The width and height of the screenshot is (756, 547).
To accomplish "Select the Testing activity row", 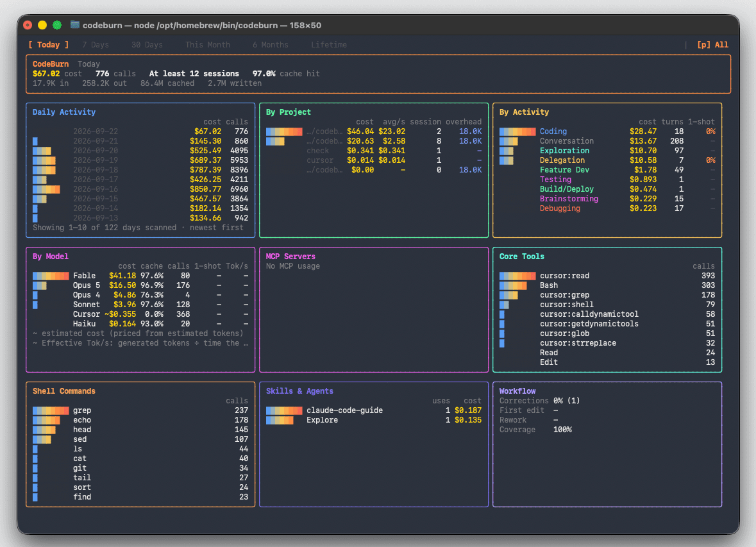I will pyautogui.click(x=607, y=180).
